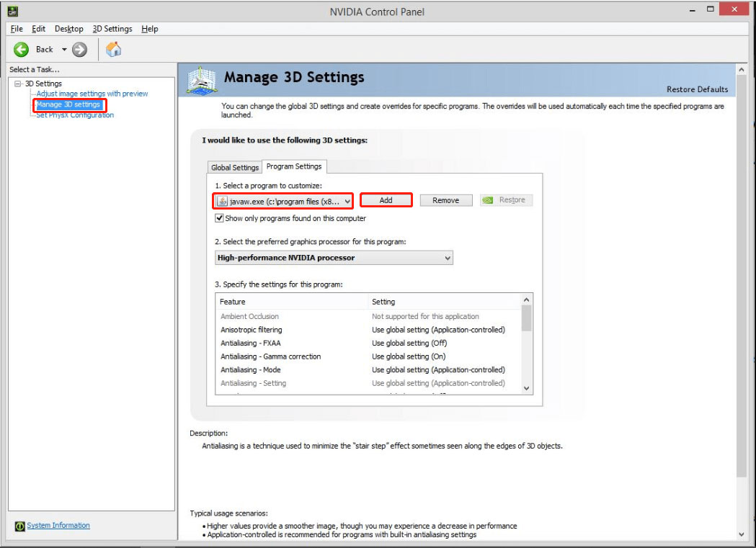
Task: Toggle Show only programs found on this computer
Action: pos(219,218)
